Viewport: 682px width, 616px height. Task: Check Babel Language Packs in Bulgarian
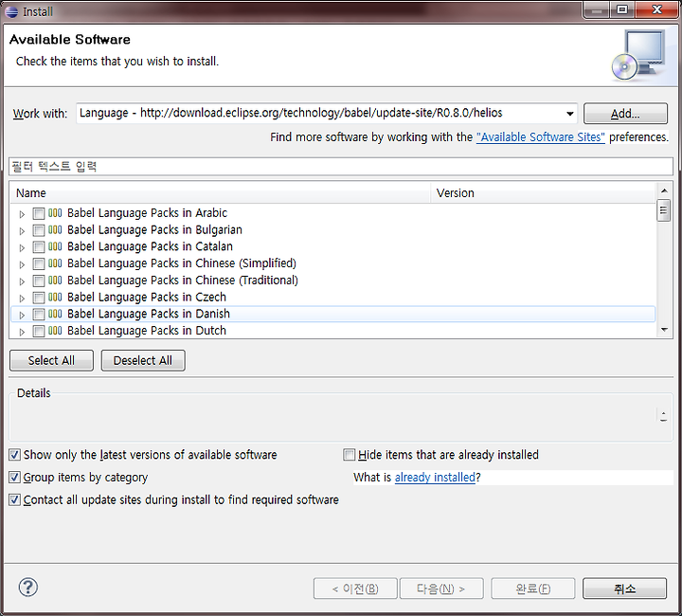click(x=39, y=230)
